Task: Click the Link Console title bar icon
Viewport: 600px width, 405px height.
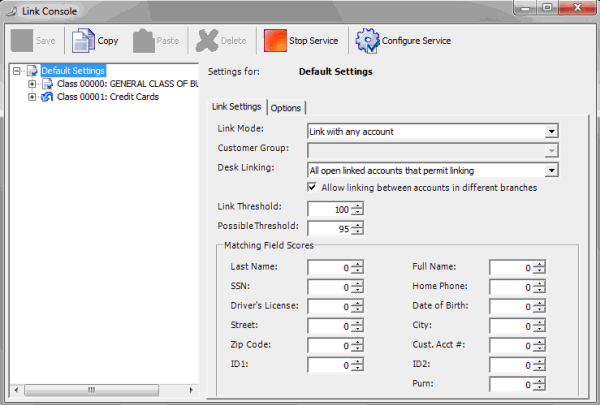Action: click(x=12, y=11)
